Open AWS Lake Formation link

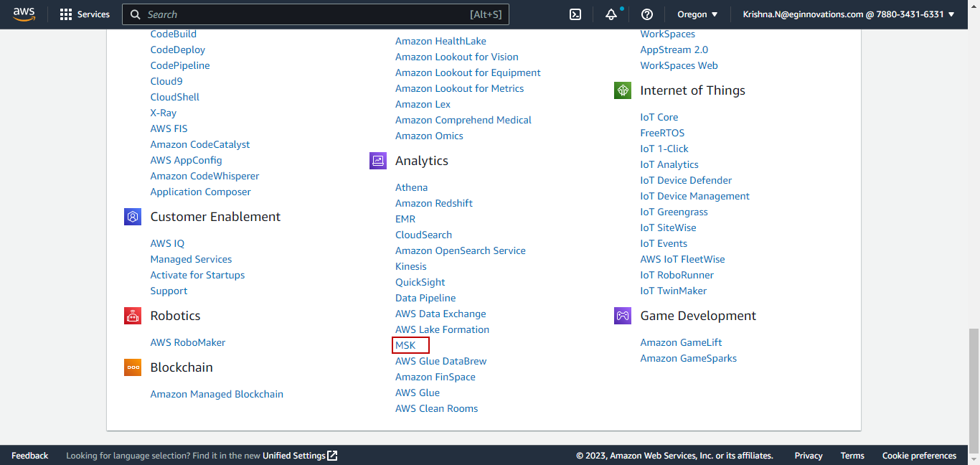pos(443,329)
